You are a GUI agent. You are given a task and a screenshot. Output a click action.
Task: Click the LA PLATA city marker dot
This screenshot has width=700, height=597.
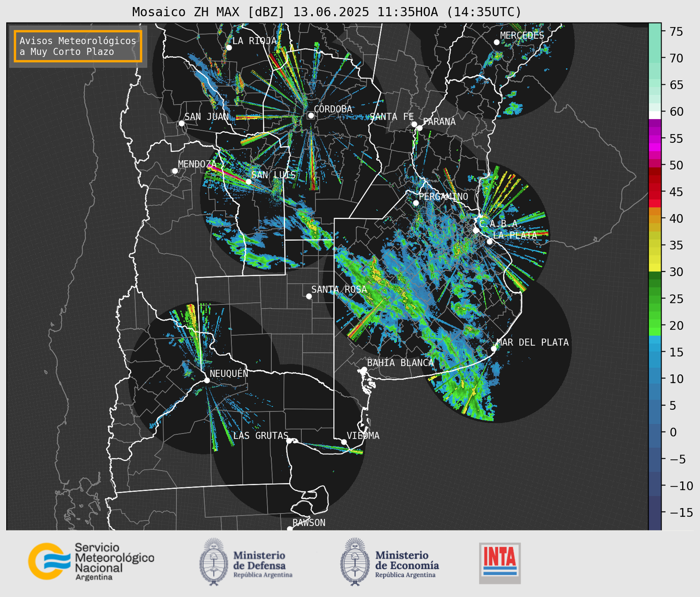[x=490, y=242]
